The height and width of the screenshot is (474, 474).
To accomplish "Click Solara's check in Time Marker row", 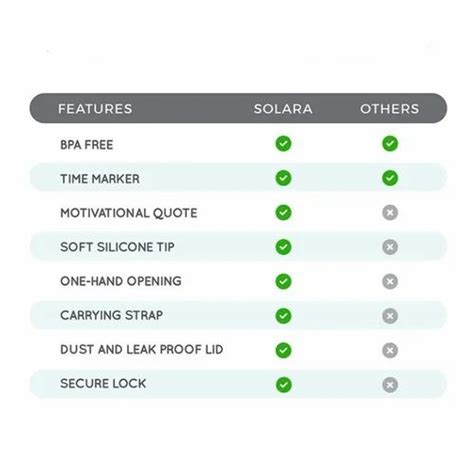I will [x=283, y=178].
